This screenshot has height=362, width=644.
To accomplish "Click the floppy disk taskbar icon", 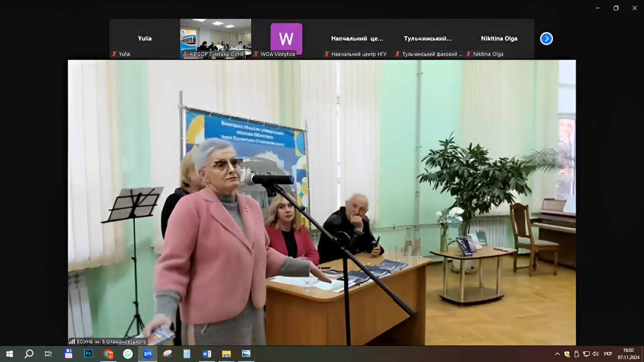I will tap(69, 353).
